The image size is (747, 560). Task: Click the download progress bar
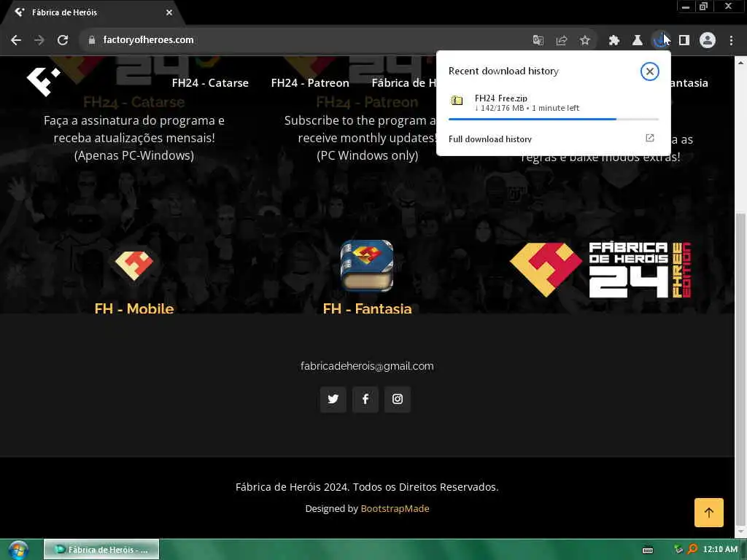[554, 119]
